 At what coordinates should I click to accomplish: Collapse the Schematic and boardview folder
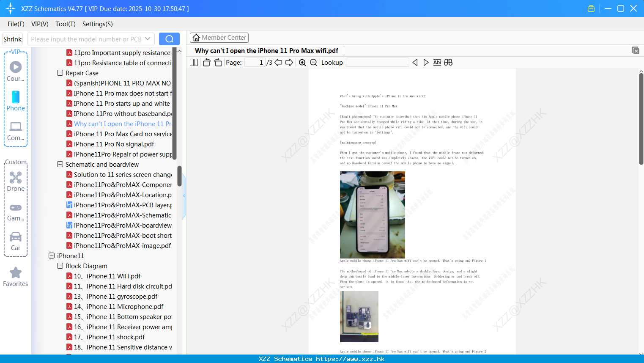coord(60,164)
